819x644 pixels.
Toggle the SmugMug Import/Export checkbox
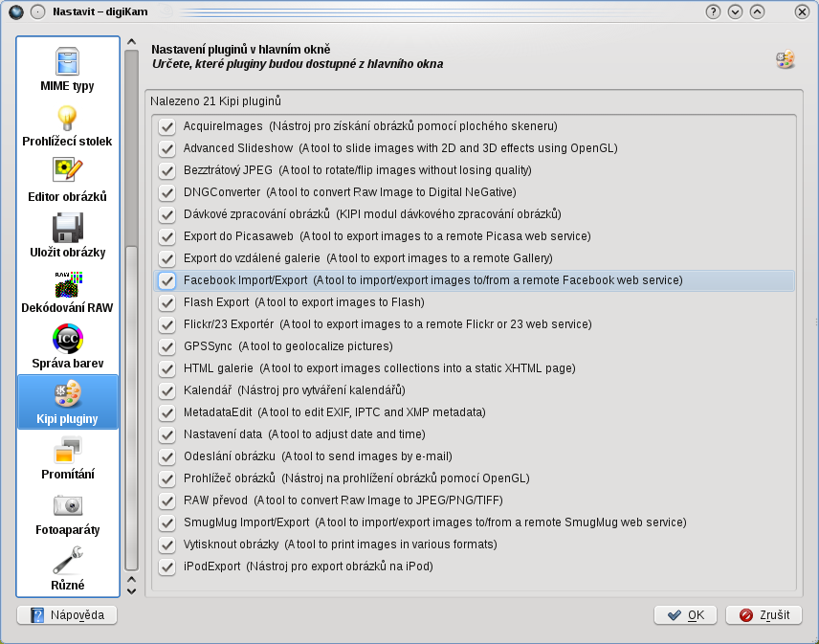point(167,522)
